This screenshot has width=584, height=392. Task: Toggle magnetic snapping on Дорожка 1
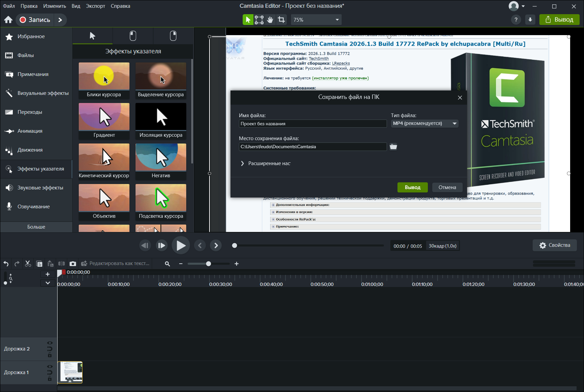[x=50, y=373]
